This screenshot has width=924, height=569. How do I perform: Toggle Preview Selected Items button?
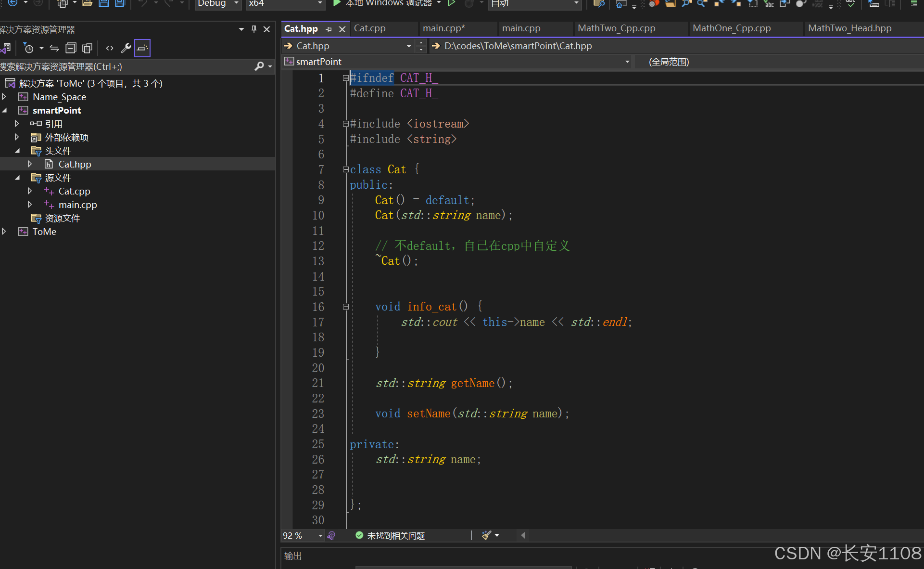142,48
